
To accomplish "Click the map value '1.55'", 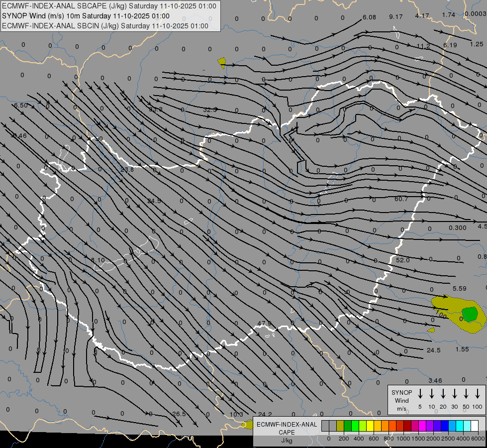I will [462, 349].
